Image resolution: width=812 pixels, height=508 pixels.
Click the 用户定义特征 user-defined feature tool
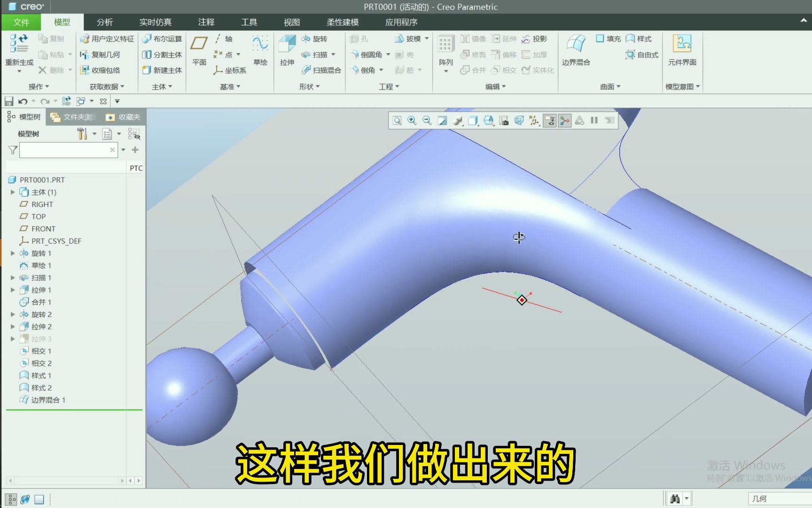[x=107, y=39]
